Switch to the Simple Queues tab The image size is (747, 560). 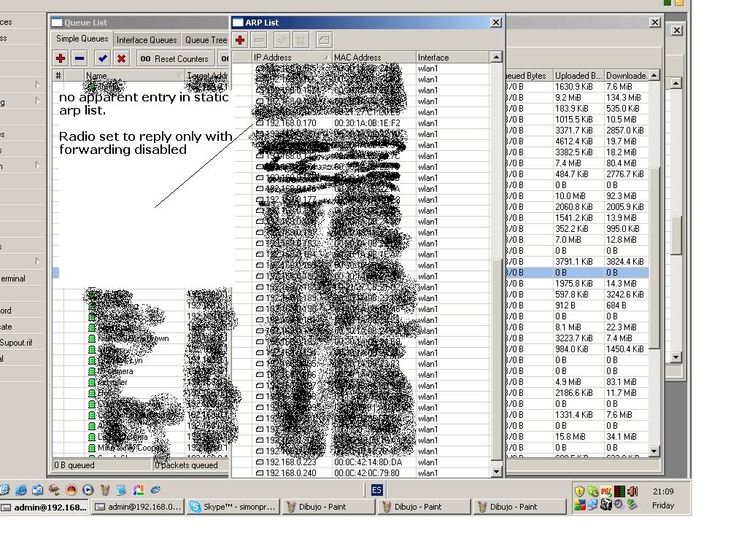82,39
